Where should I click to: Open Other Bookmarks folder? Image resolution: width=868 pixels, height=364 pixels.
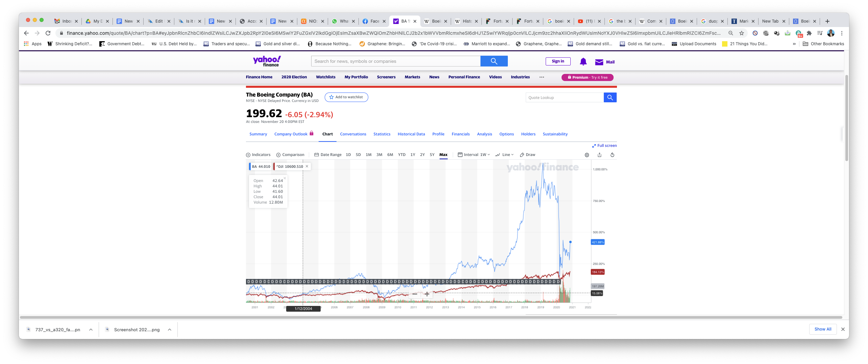(x=823, y=44)
